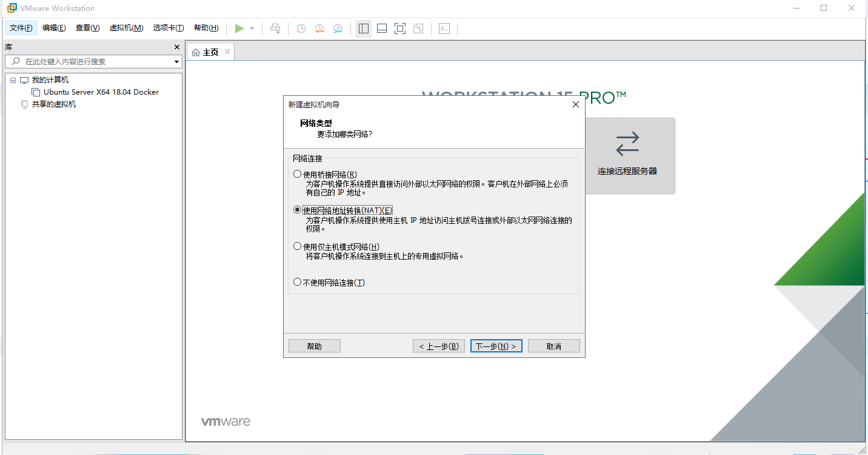Click the 我的计算机 computer icon
This screenshot has height=455, width=868.
24,80
